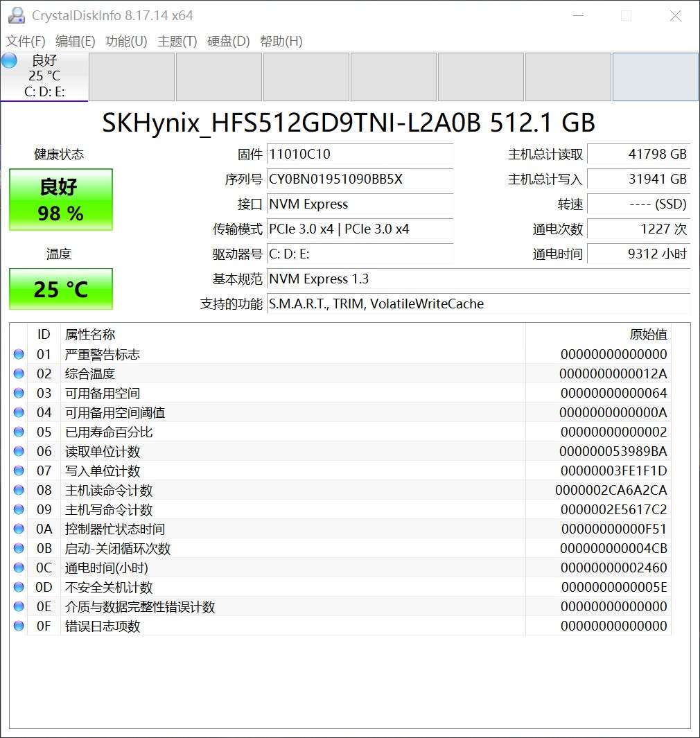Click raw value 0000002CA6A2CA
700x738 pixels.
click(x=611, y=491)
